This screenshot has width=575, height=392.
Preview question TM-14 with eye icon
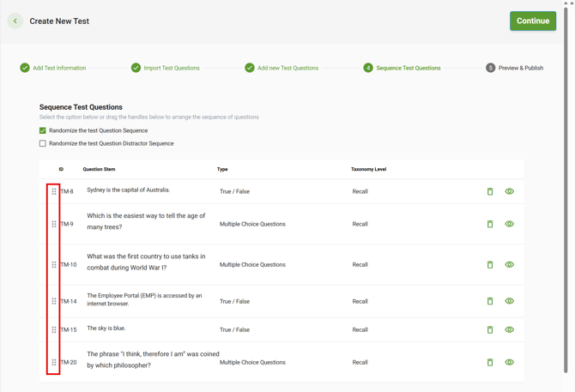(509, 301)
